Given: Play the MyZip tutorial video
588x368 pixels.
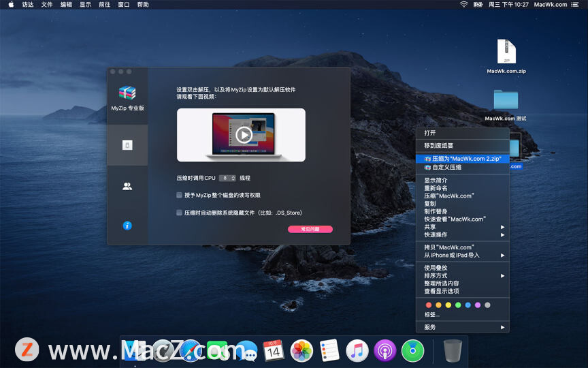Looking at the screenshot, I should coord(244,135).
